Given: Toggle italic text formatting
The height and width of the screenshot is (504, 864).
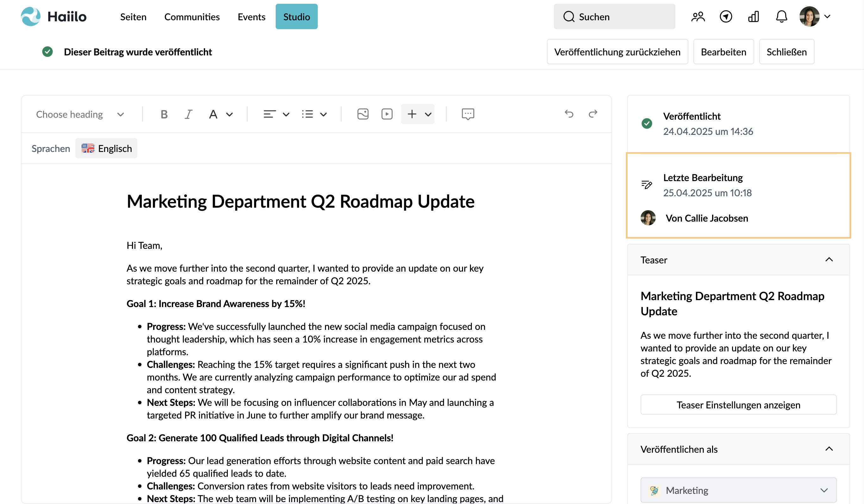Looking at the screenshot, I should tap(188, 114).
